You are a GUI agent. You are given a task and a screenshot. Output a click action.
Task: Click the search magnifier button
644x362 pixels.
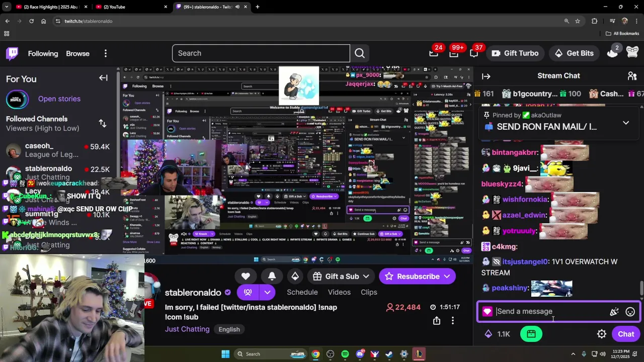point(360,53)
